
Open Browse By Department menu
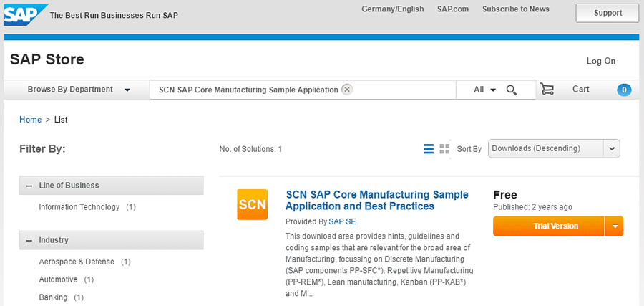click(78, 90)
